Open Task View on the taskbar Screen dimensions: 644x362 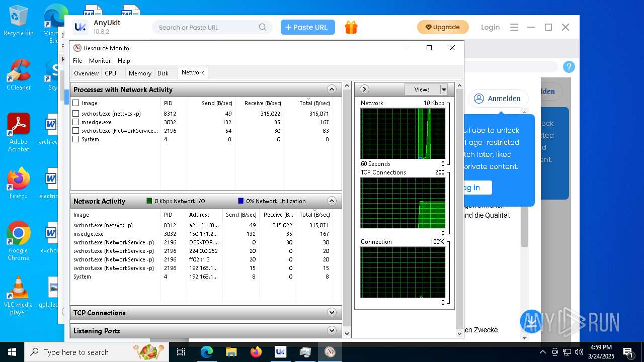point(181,352)
